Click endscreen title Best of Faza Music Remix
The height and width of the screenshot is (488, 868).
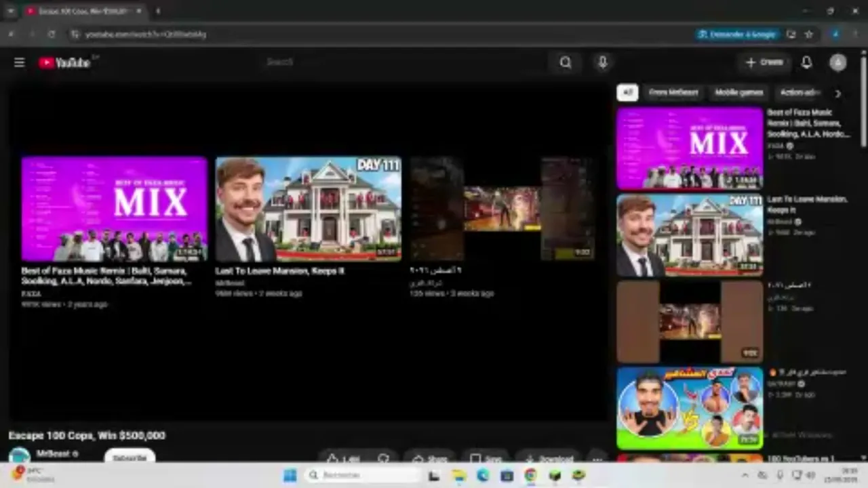(x=106, y=276)
